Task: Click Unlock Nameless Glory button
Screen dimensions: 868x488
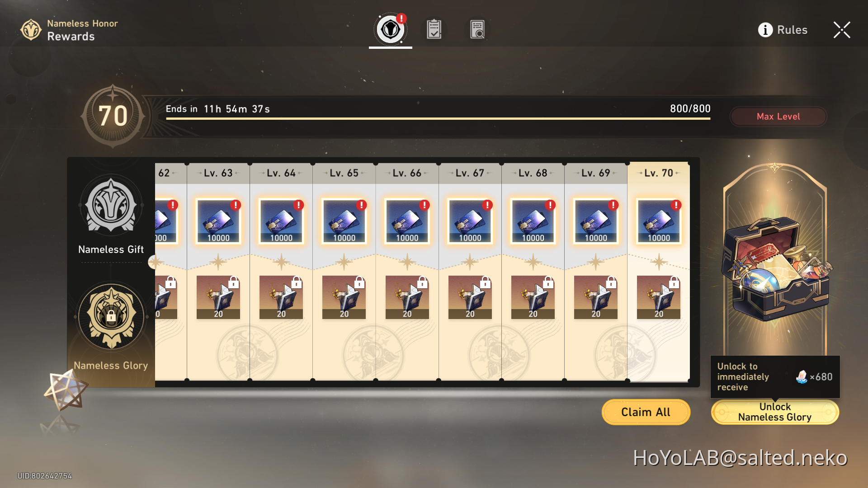Action: pos(775,412)
